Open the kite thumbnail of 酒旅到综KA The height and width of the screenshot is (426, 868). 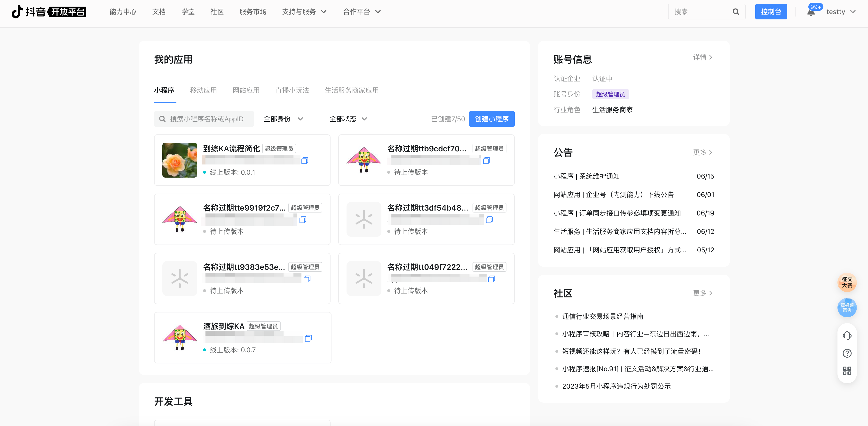[x=180, y=338]
